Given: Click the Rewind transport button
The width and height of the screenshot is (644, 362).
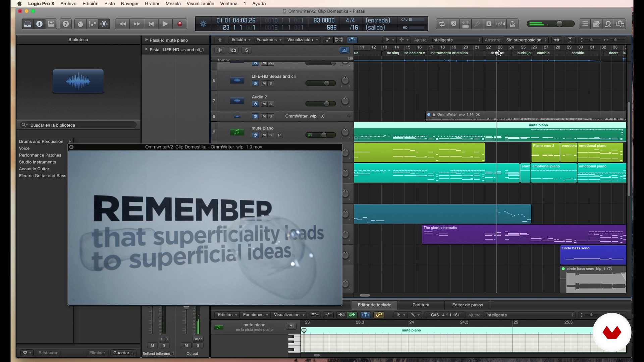Looking at the screenshot, I should tap(123, 24).
